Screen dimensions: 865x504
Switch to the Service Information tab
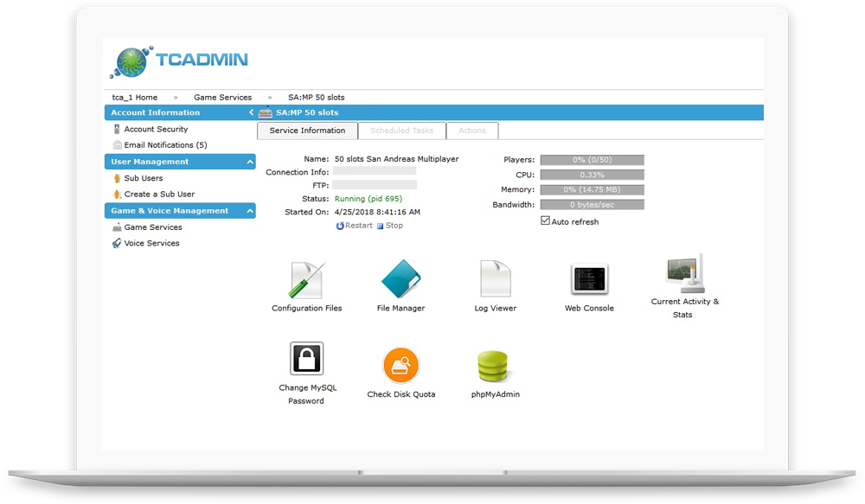point(307,131)
